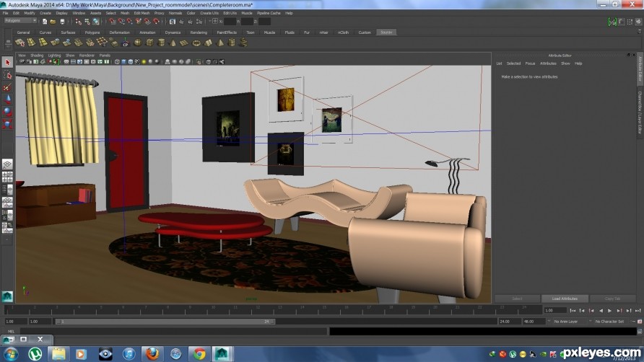The image size is (644, 362).
Task: Open the Attribute Editor vertical tab
Action: coord(640,69)
